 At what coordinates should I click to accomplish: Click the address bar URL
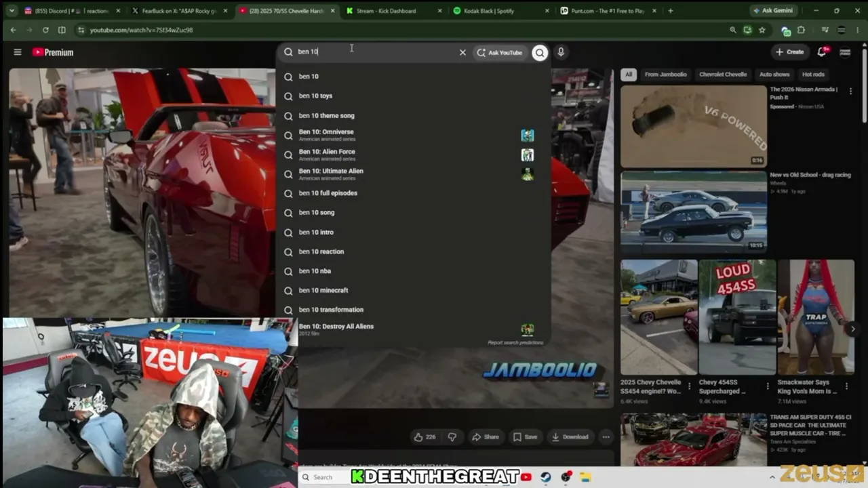[x=141, y=30]
